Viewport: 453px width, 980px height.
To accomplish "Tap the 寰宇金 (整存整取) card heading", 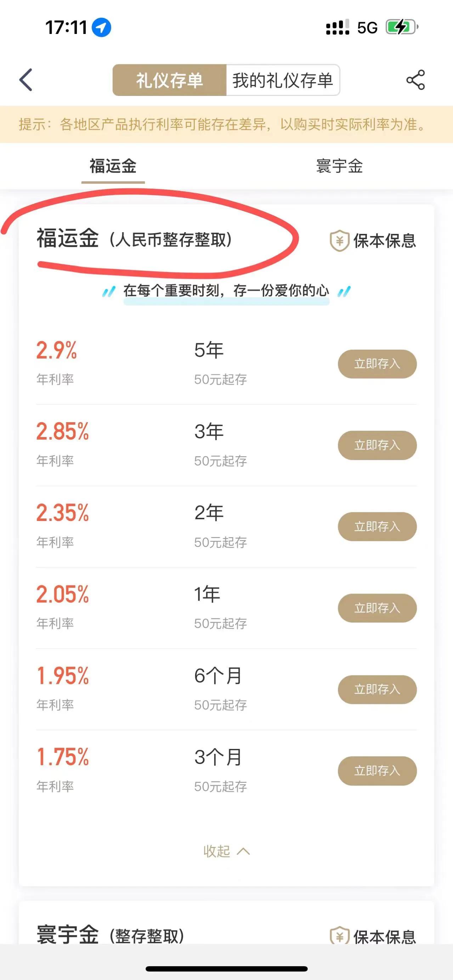I will [111, 935].
